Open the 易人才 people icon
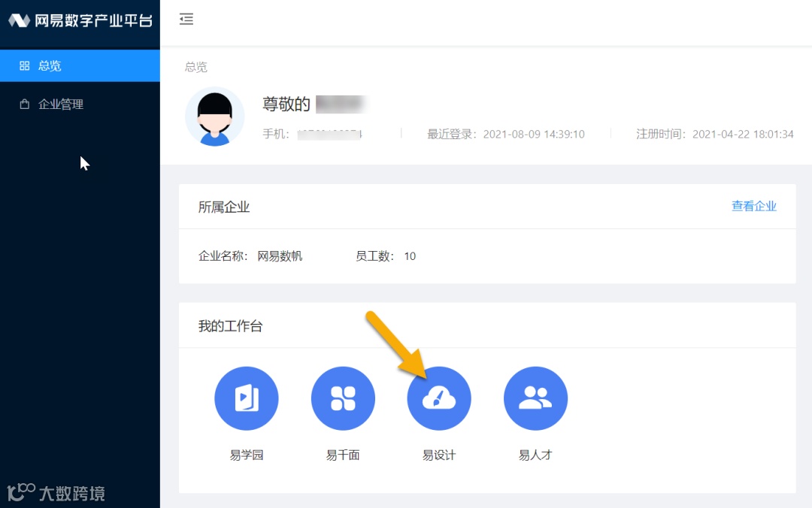 coord(535,398)
